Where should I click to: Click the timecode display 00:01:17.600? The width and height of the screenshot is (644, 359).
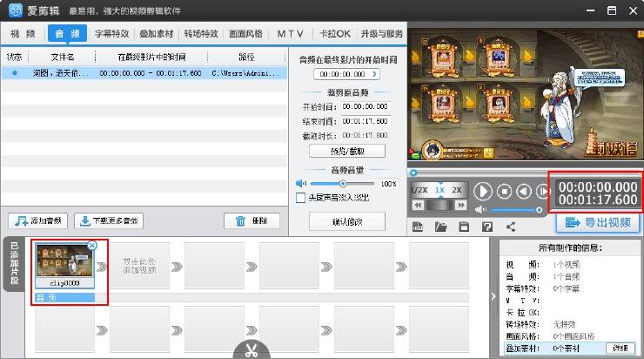click(598, 200)
